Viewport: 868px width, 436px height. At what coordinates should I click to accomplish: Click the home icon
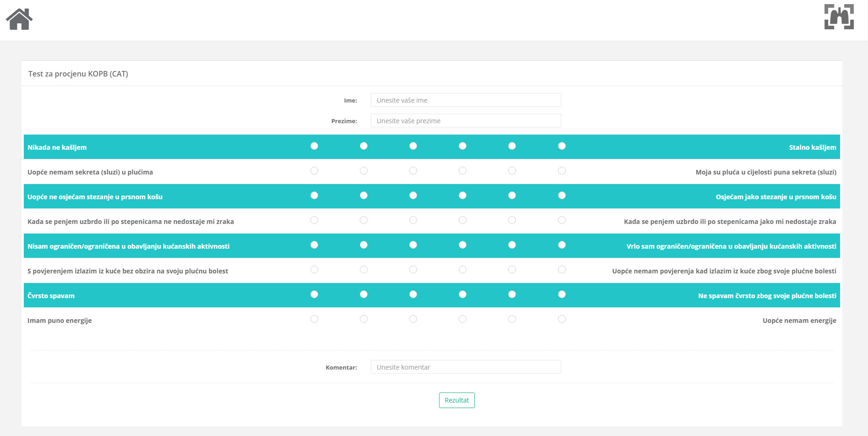point(19,19)
